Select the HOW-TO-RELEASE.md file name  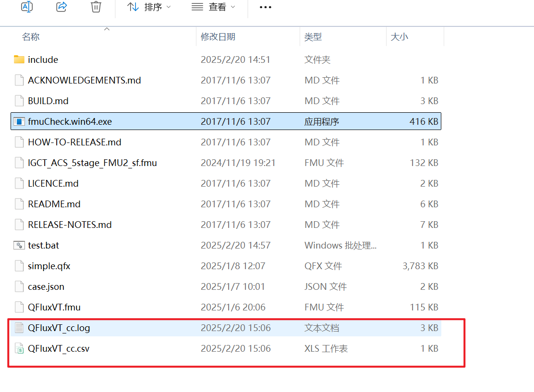point(74,142)
